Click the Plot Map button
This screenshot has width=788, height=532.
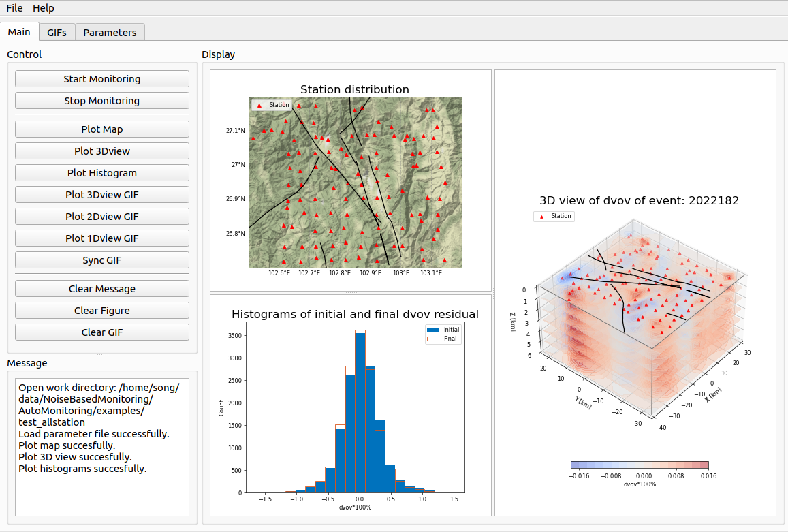point(102,129)
